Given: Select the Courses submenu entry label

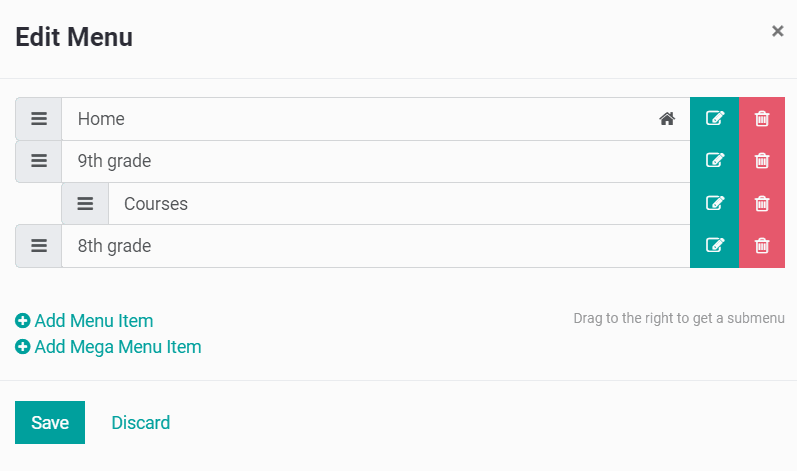Looking at the screenshot, I should [156, 204].
